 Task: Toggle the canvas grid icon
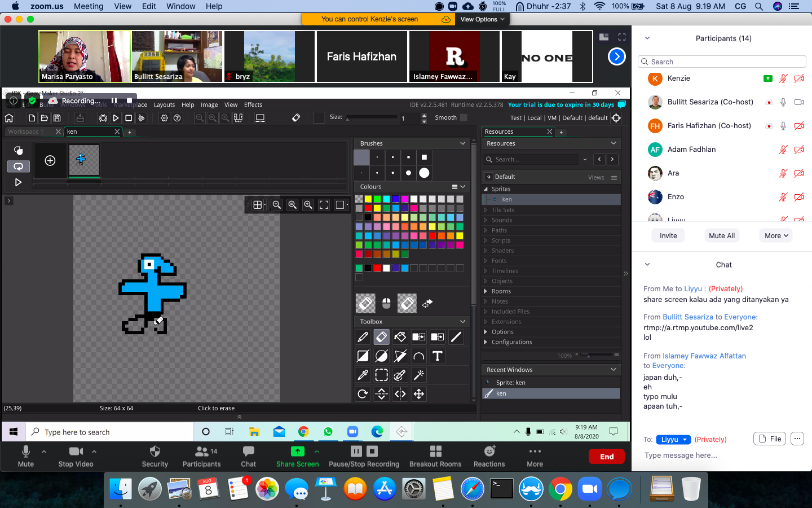click(x=257, y=205)
